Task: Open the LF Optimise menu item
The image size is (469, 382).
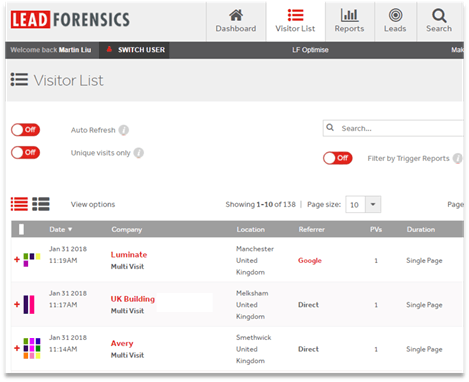Action: (x=310, y=50)
